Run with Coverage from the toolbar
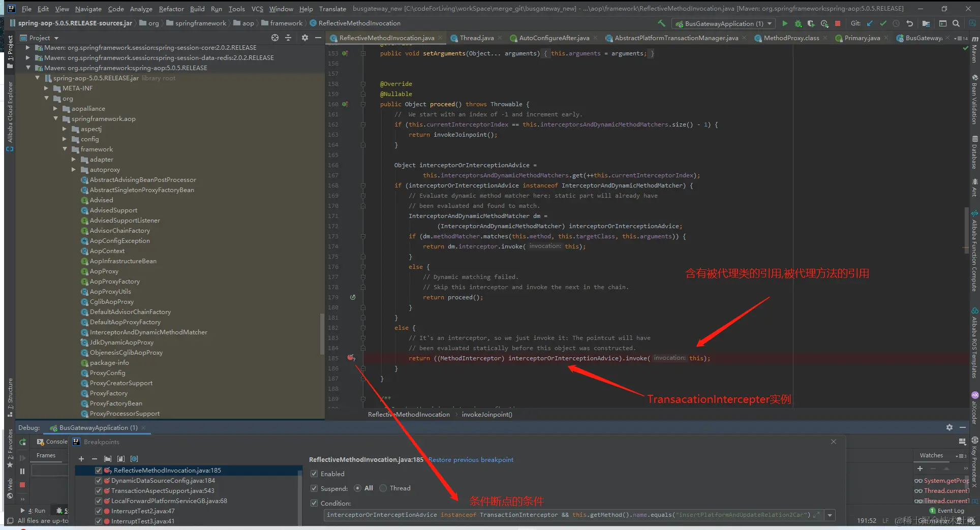Viewport: 980px width, 530px height. click(x=811, y=23)
